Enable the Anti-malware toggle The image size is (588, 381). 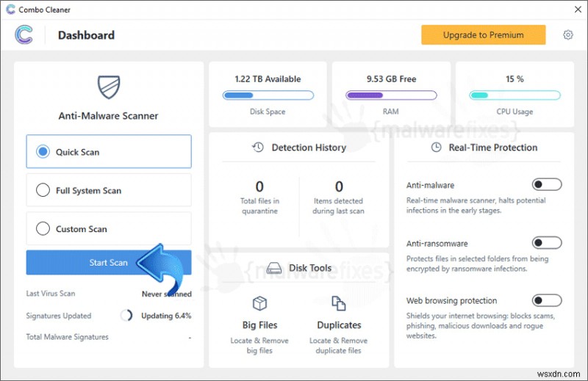coord(547,184)
